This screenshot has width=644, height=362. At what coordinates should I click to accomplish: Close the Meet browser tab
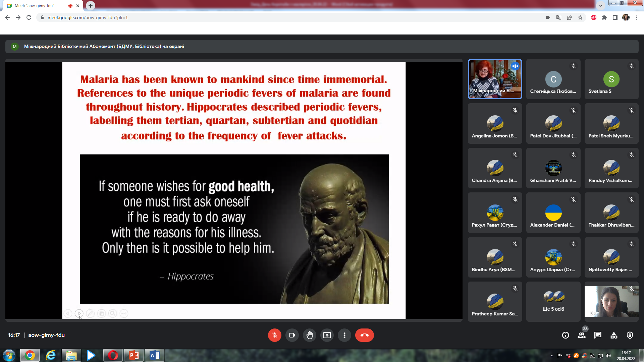(x=78, y=6)
